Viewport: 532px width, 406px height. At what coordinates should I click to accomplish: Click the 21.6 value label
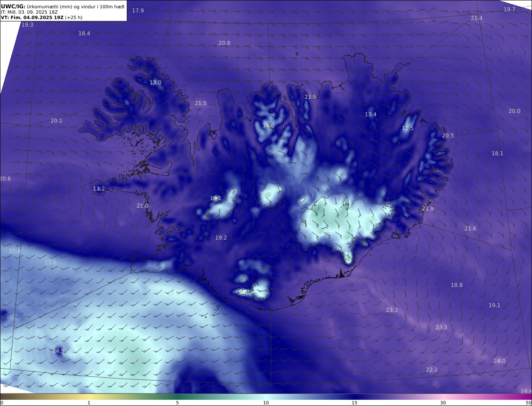(470, 228)
